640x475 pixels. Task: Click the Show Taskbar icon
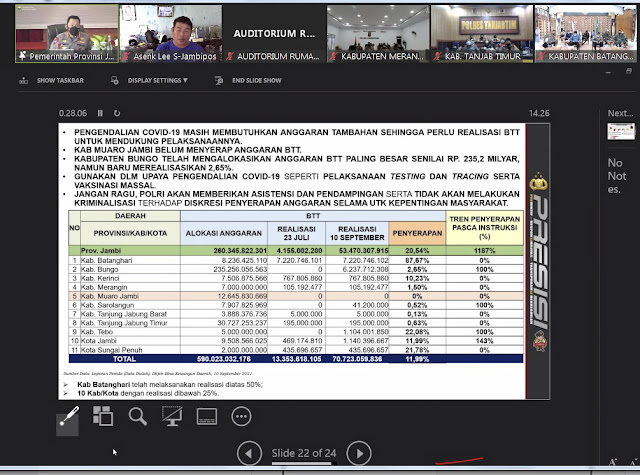[23, 80]
